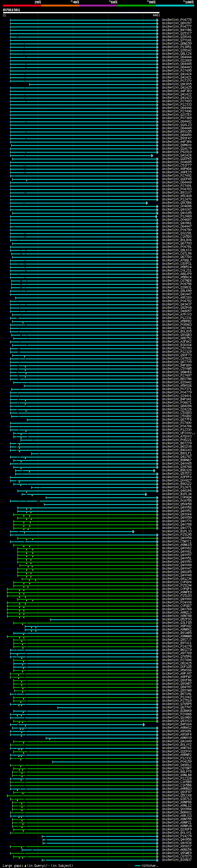Viewport: 197px width, 868px height.
Task: Select hit label UniRef100_O64444
Action: (177, 57)
